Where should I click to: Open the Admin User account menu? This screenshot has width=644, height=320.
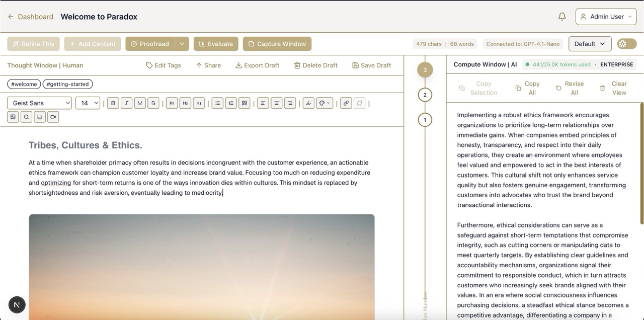pyautogui.click(x=606, y=17)
